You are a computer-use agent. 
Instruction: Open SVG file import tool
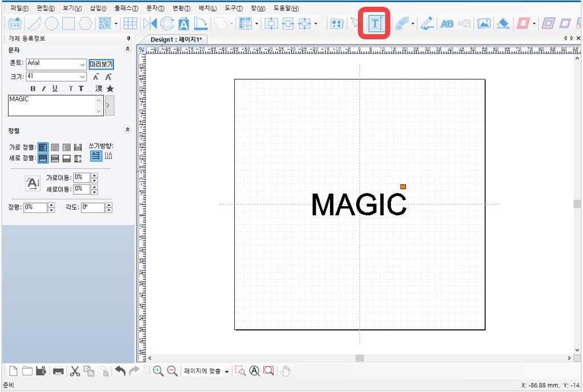(x=15, y=24)
